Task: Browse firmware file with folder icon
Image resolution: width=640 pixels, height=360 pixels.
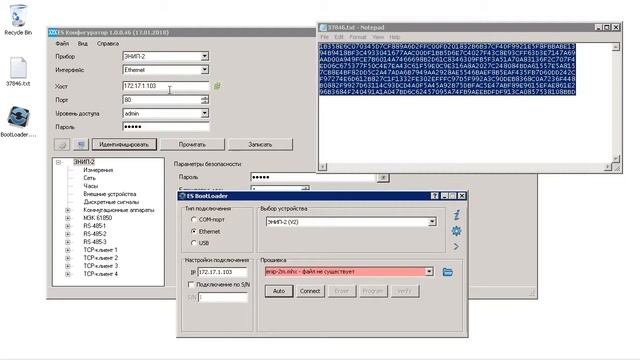Action: (x=447, y=272)
